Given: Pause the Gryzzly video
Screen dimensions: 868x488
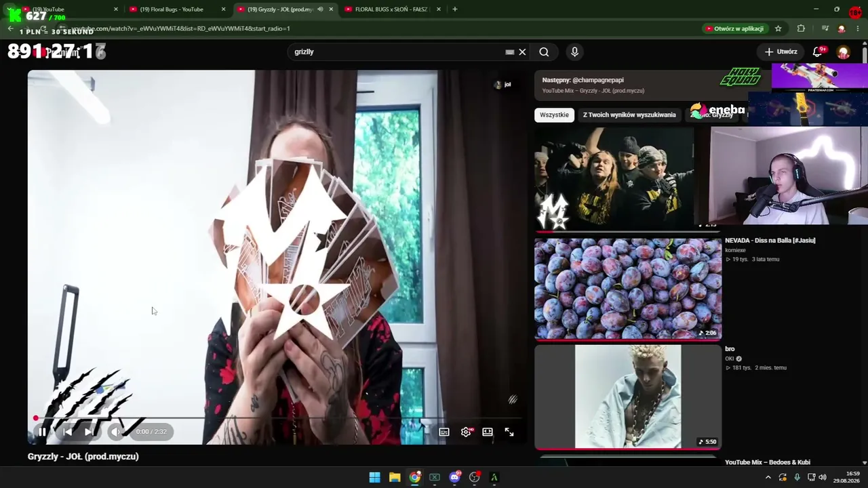Looking at the screenshot, I should click(x=42, y=432).
